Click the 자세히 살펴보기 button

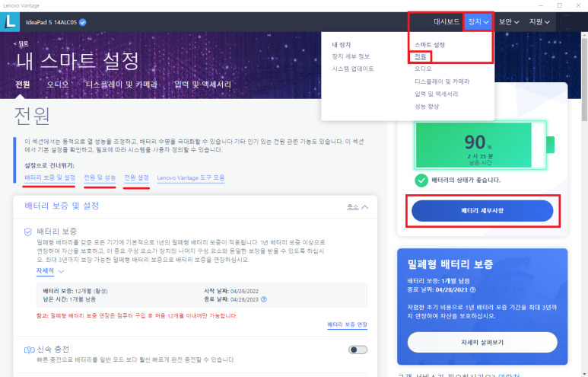482,343
